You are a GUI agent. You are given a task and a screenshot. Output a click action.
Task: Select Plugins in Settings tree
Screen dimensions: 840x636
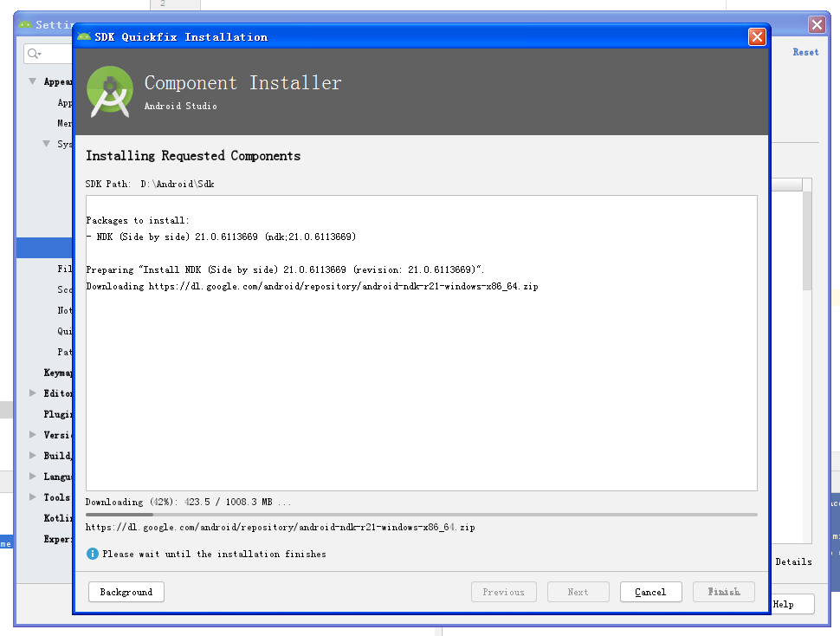click(58, 414)
